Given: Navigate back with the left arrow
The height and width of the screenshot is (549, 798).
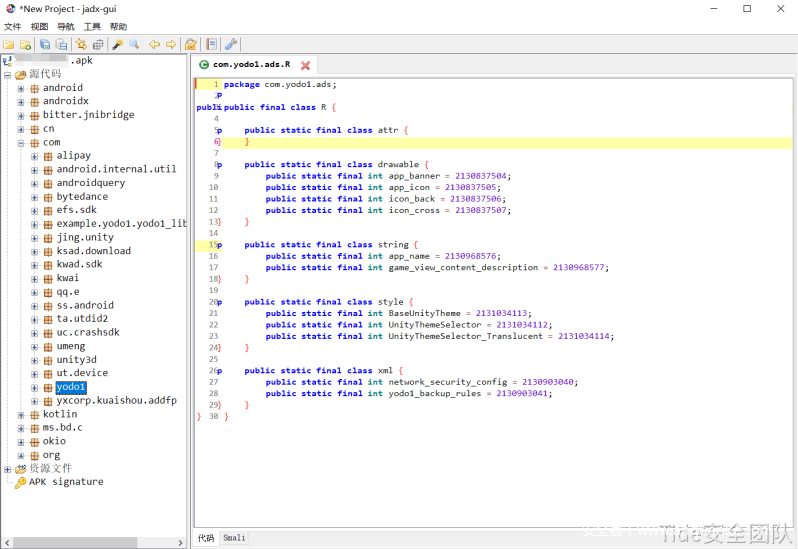Looking at the screenshot, I should point(154,44).
